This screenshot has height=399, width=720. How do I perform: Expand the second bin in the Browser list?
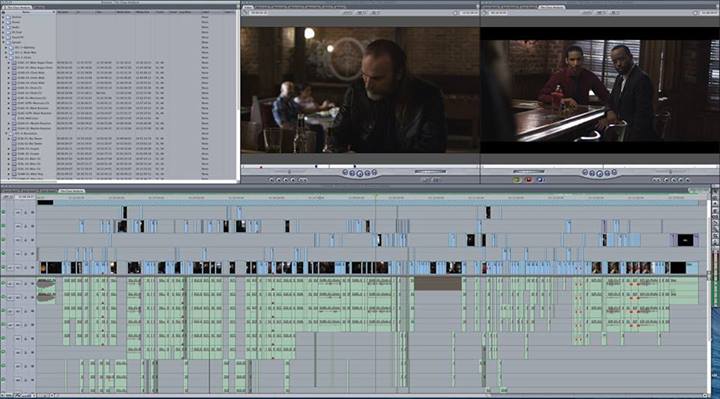(3, 22)
